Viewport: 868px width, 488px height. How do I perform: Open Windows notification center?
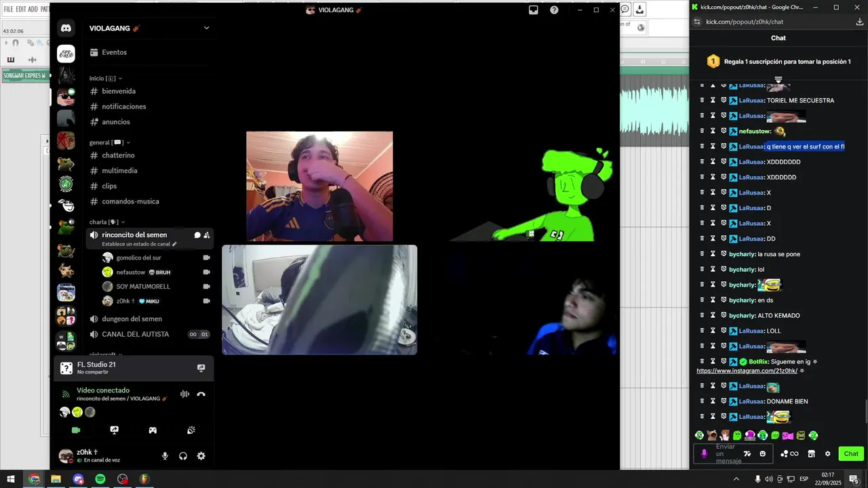click(854, 479)
